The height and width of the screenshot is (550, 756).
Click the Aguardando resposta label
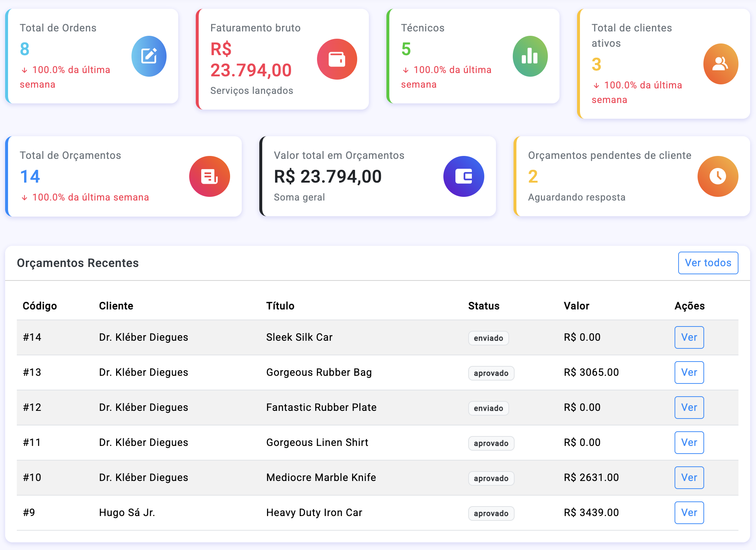point(577,197)
